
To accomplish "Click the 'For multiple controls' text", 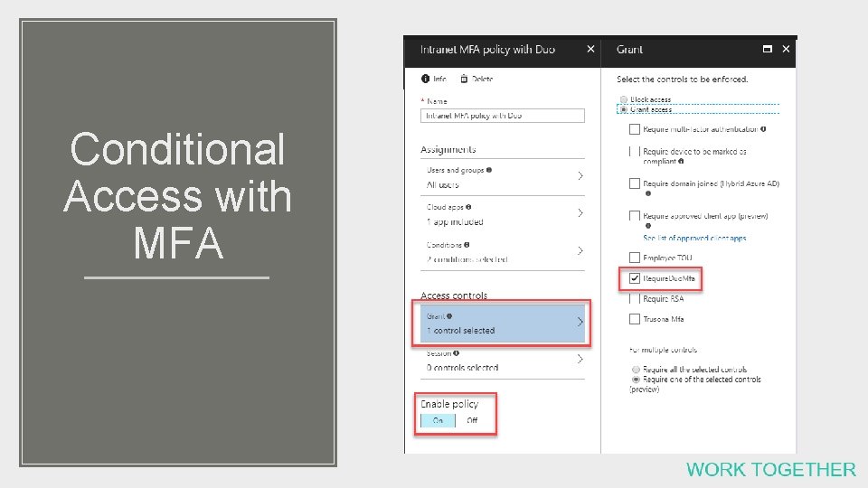I will [x=663, y=350].
